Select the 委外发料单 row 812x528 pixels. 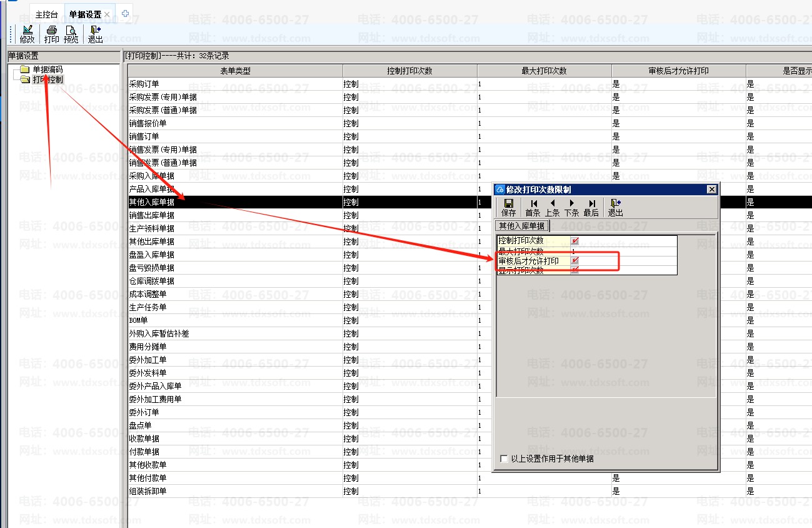click(x=470, y=373)
